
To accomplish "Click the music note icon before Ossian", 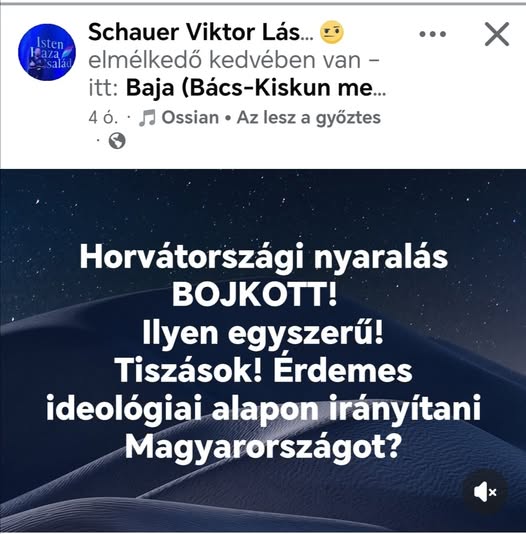I will click(x=147, y=118).
